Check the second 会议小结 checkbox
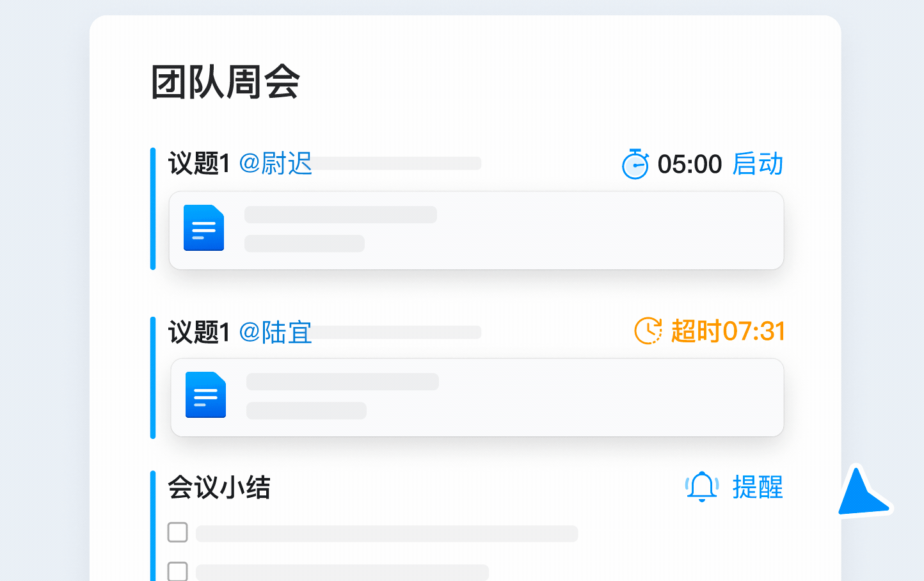924x581 pixels. [177, 571]
